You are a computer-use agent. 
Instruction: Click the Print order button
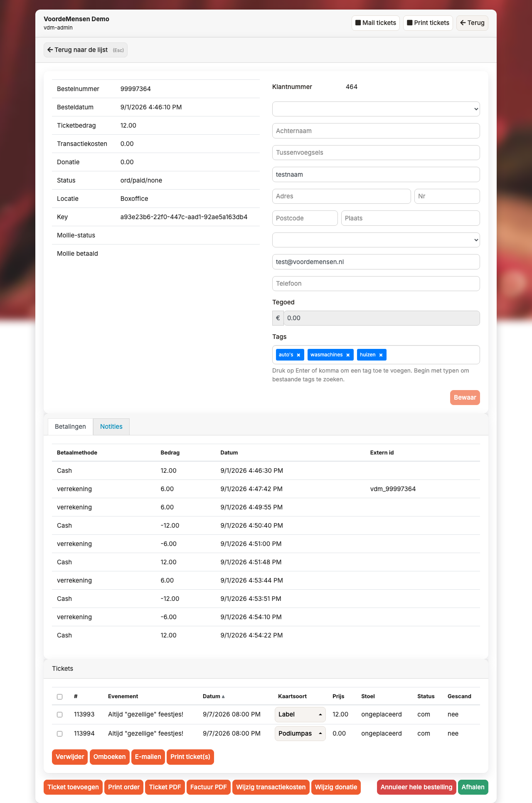124,787
